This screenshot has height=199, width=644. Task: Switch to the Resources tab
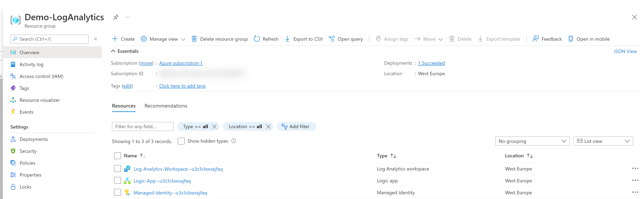(124, 106)
